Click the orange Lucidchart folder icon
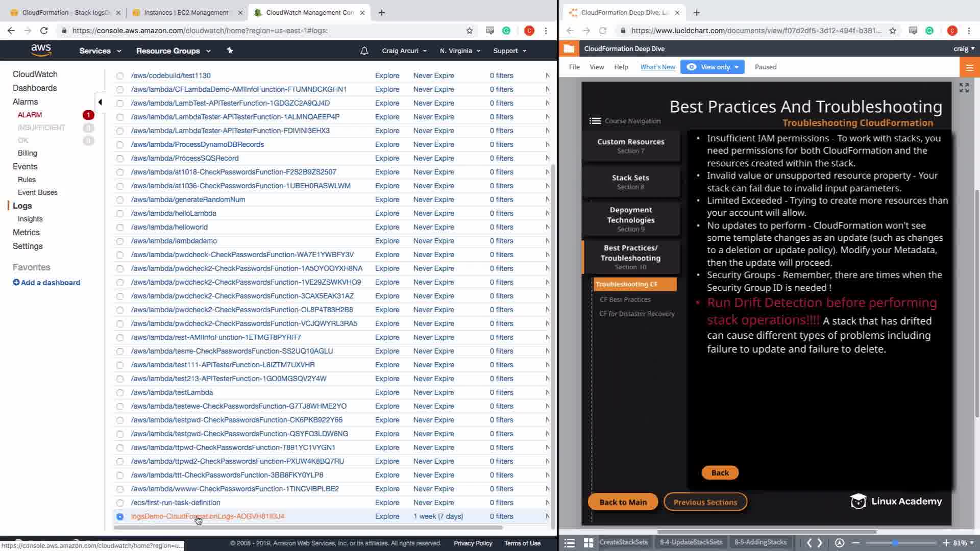 569,49
